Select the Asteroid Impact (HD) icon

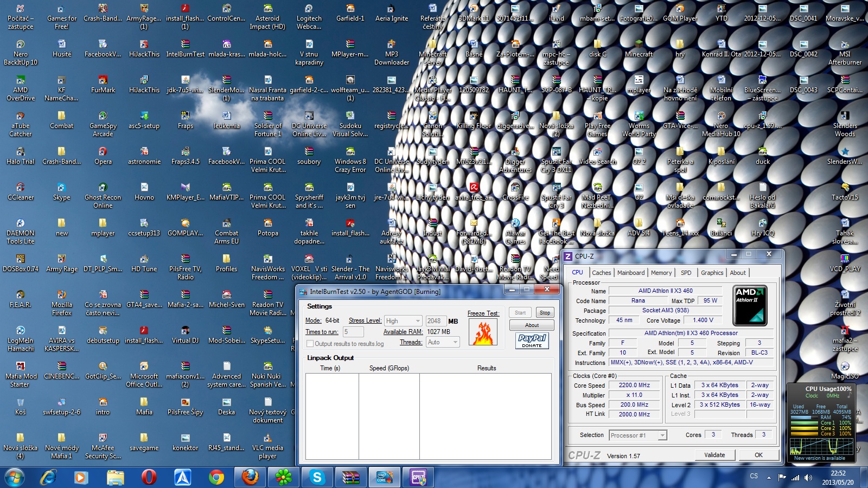click(x=267, y=17)
